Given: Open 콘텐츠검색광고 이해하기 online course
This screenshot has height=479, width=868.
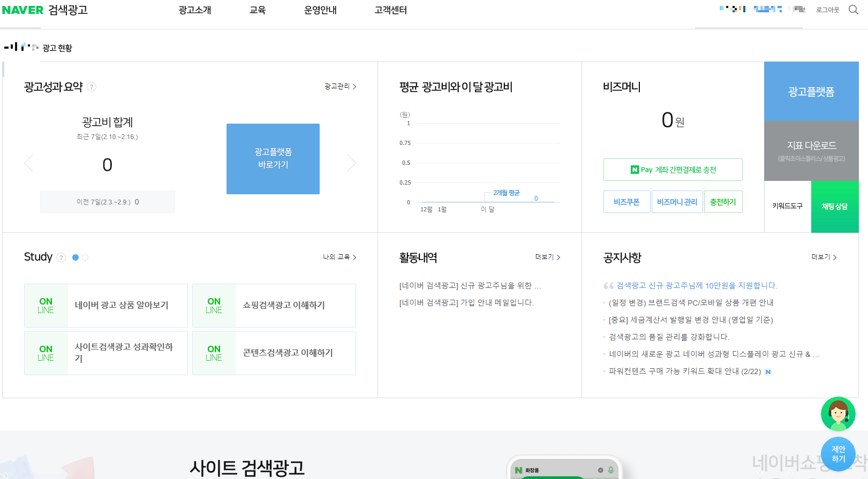Looking at the screenshot, I should pos(274,353).
